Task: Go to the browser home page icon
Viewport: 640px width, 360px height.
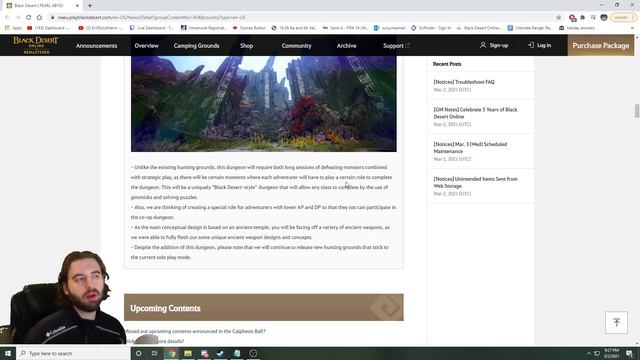Action: tap(39, 18)
